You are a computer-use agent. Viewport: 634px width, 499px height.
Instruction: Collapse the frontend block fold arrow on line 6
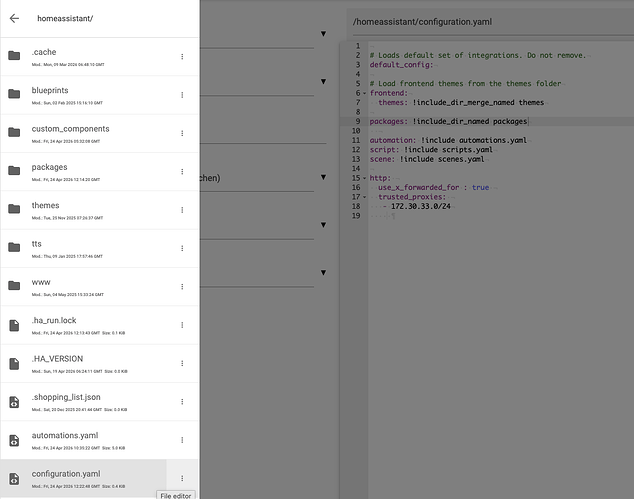point(364,93)
